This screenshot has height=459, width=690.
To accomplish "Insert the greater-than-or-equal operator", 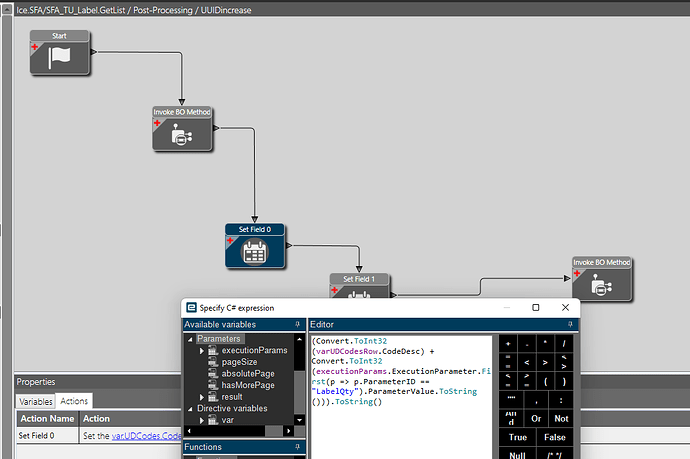I will [x=527, y=381].
